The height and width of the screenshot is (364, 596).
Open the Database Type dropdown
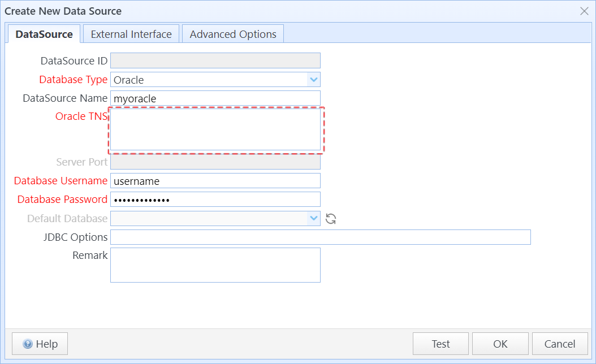313,80
